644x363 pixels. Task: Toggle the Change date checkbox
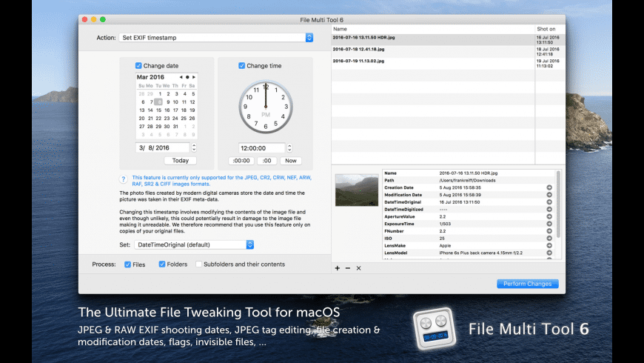tap(138, 66)
